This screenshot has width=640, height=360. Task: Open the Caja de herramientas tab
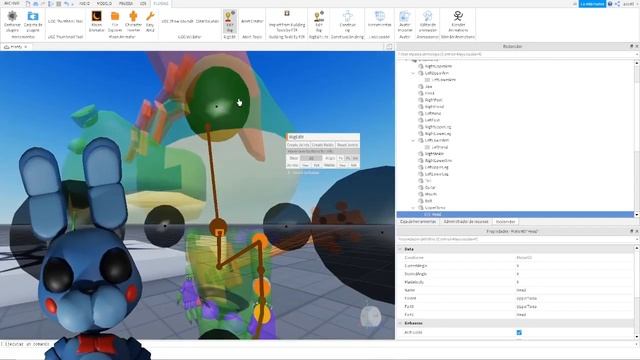coord(418,221)
